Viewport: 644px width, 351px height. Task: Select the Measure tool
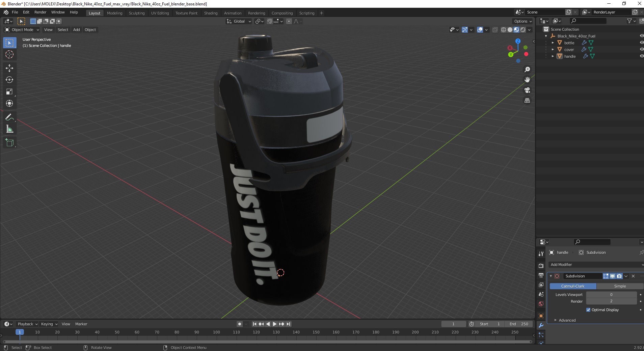tap(9, 129)
